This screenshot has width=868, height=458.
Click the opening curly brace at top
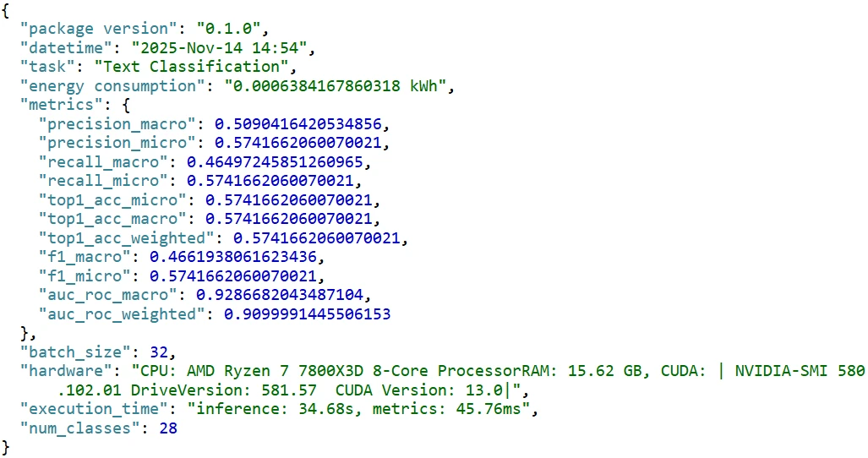pyautogui.click(x=7, y=8)
